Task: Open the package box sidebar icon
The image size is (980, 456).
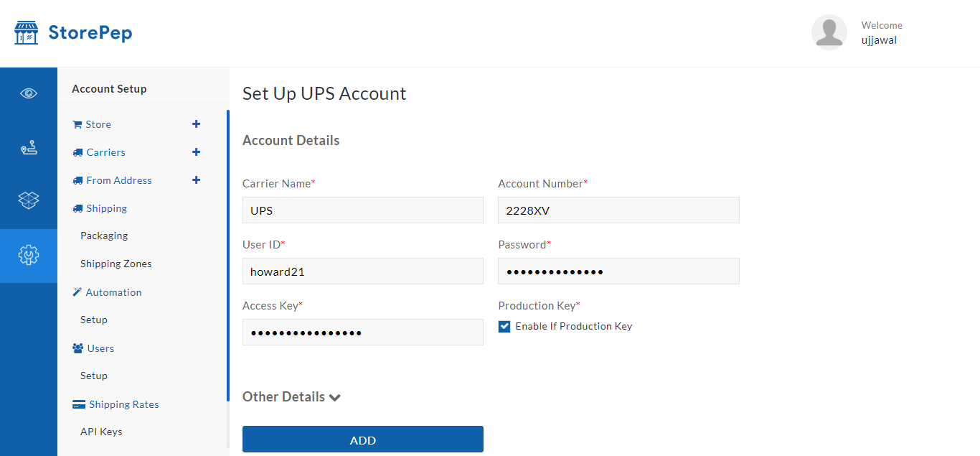Action: pyautogui.click(x=29, y=200)
